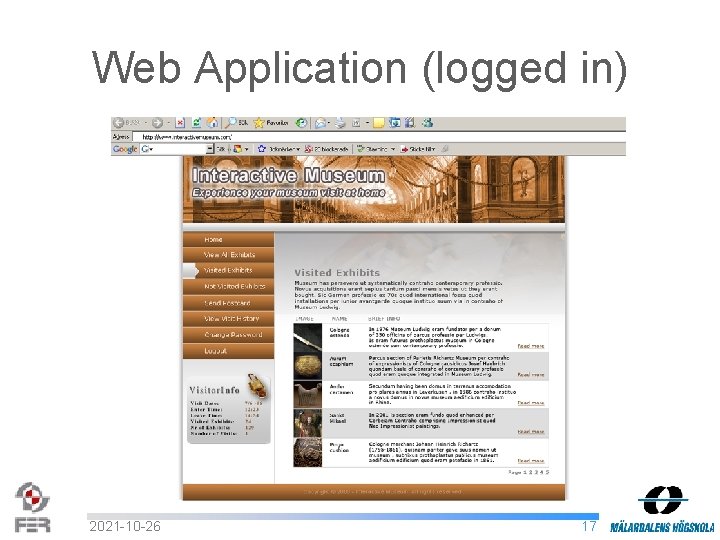Image resolution: width=720 pixels, height=540 pixels.
Task: Click the Google logo on toolbar
Action: tap(125, 149)
